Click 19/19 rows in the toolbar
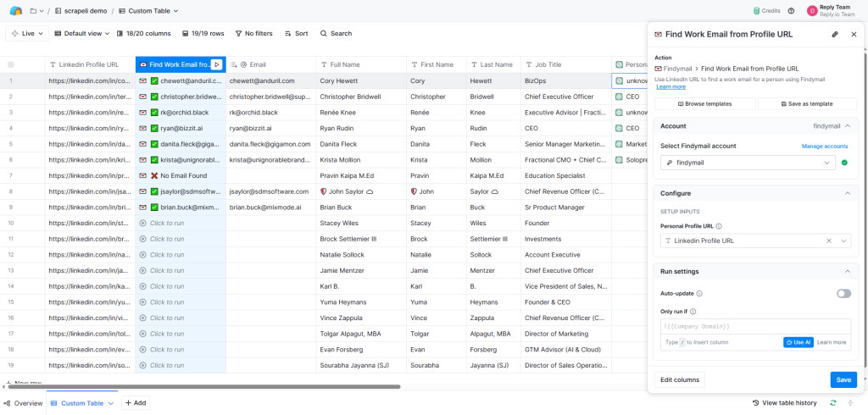 [x=203, y=34]
